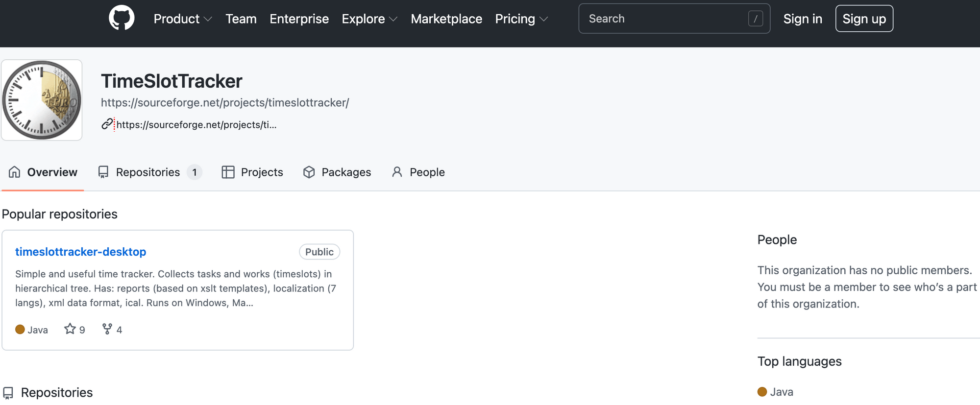Click the slash shortcut key icon in search
Screen dimensions: 980x405
[756, 19]
